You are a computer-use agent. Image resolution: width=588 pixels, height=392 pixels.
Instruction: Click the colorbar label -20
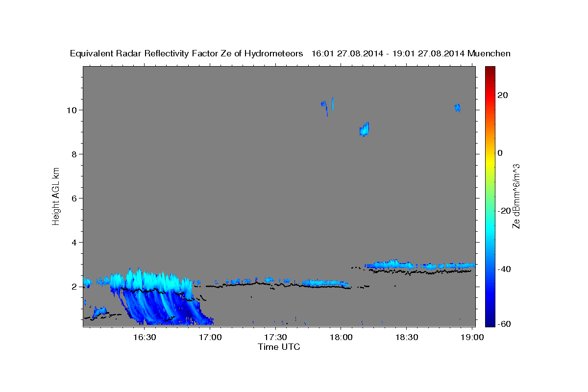click(504, 211)
